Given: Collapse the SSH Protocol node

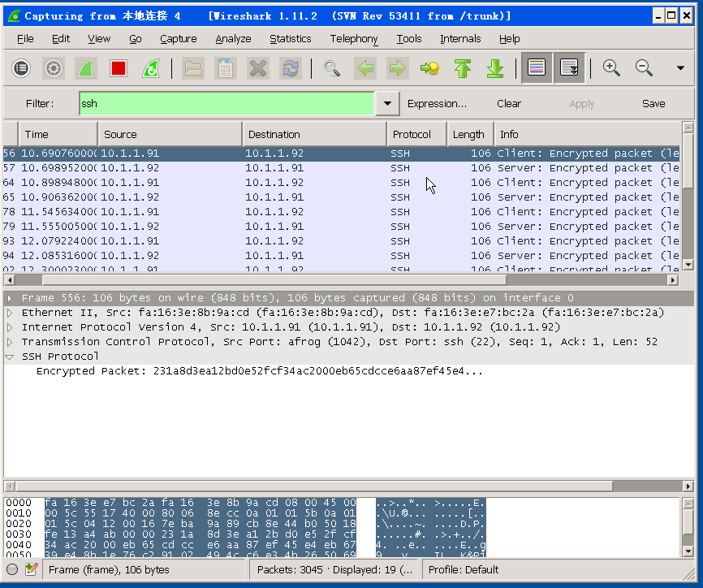Looking at the screenshot, I should pos(10,357).
